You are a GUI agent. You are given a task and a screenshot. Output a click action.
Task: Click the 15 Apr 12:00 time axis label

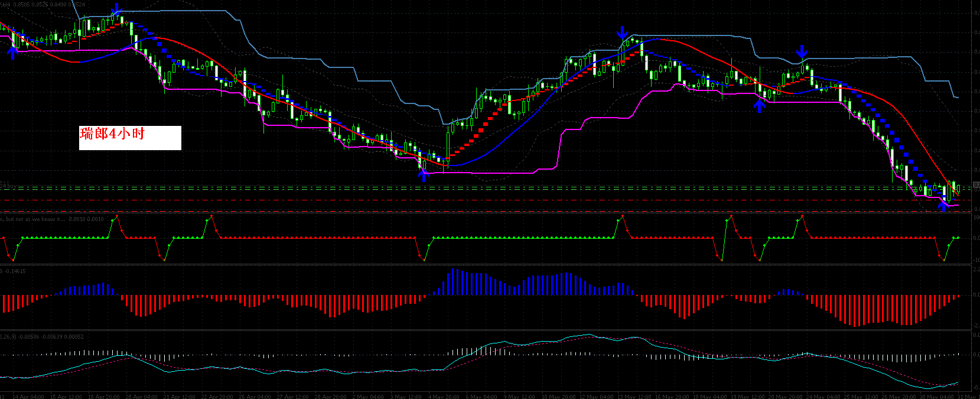66,397
